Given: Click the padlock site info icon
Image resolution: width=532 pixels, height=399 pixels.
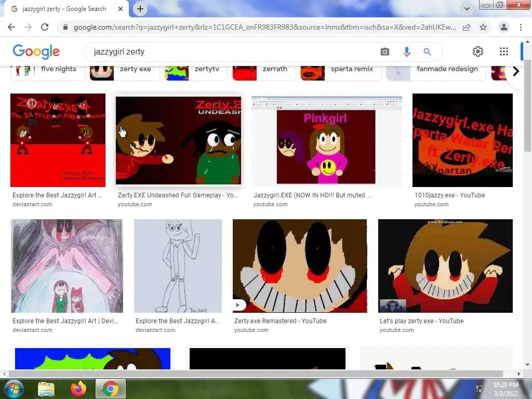Looking at the screenshot, I should [65, 27].
